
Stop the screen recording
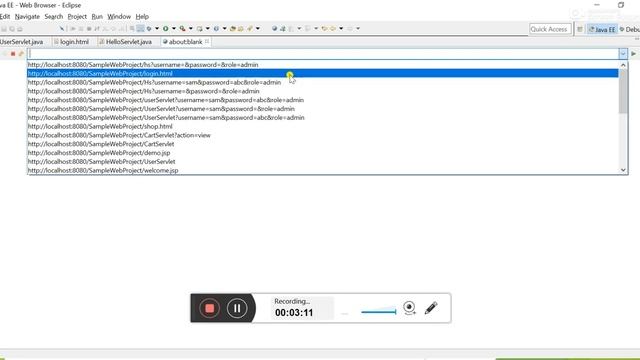click(209, 308)
